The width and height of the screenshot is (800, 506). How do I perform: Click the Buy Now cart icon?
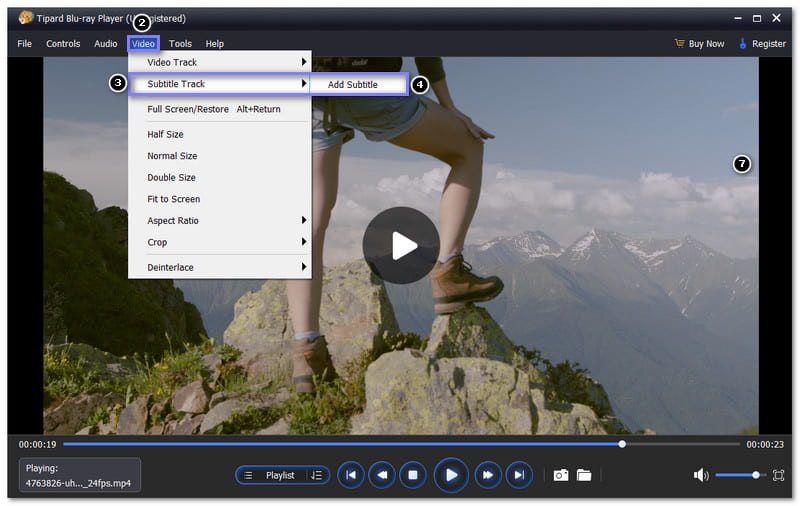[680, 43]
